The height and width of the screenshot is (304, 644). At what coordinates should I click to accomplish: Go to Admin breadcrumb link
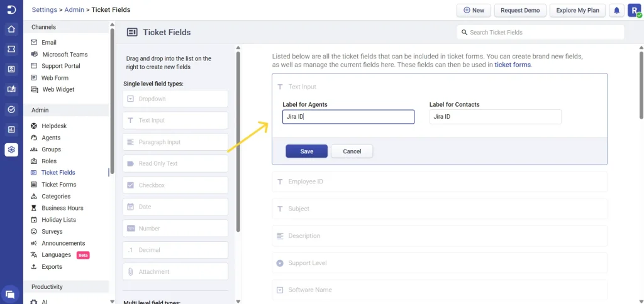(74, 10)
